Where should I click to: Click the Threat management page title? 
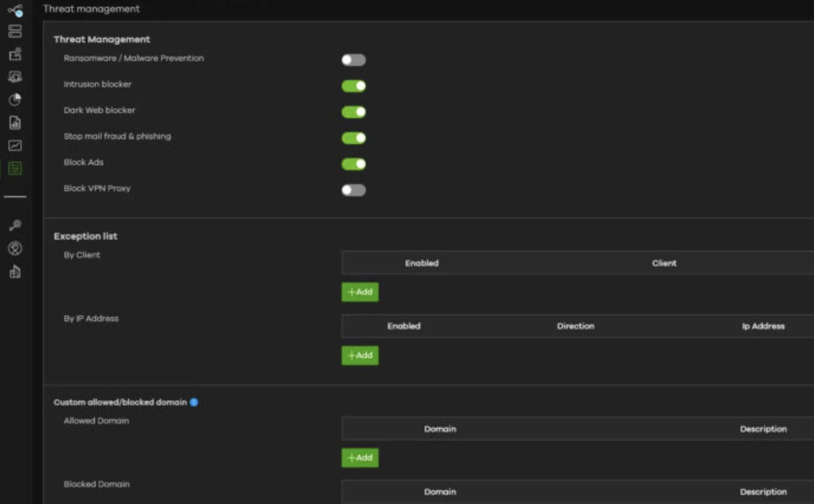[x=91, y=9]
